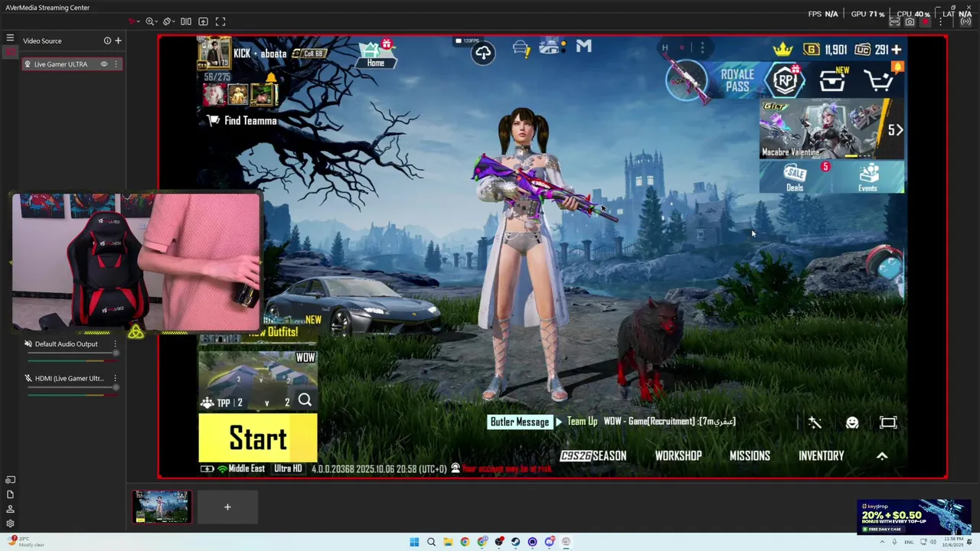Image resolution: width=980 pixels, height=551 pixels.
Task: Click the pop-out preview icon
Action: coord(203,21)
